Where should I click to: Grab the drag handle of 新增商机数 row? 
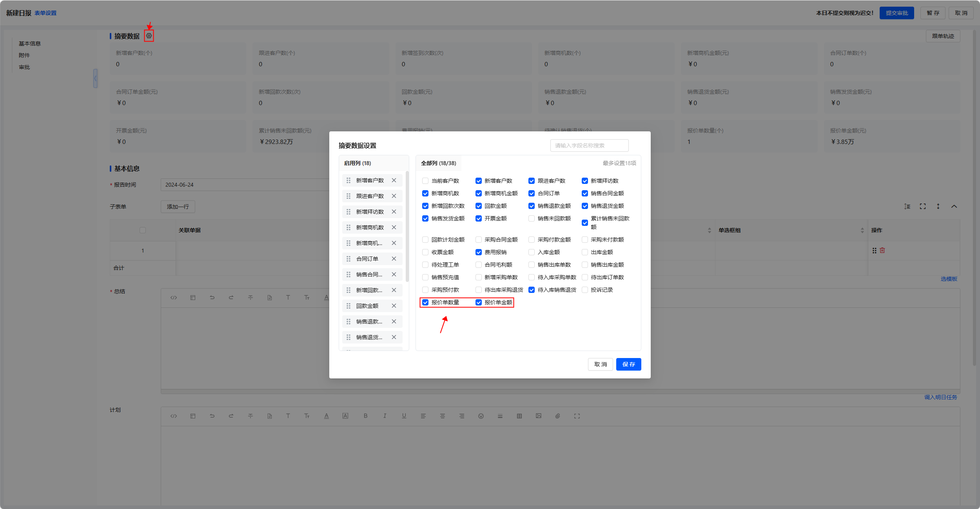tap(348, 227)
